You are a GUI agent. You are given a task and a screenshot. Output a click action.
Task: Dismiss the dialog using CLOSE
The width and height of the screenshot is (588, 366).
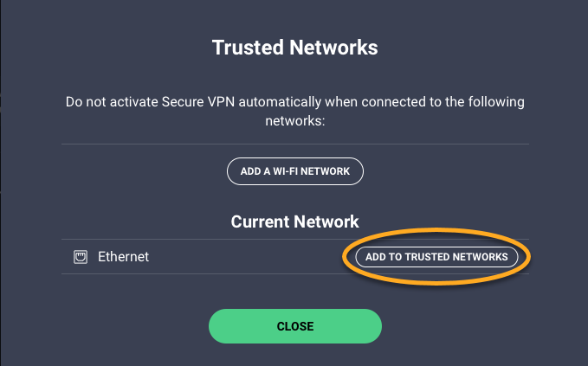pos(294,326)
